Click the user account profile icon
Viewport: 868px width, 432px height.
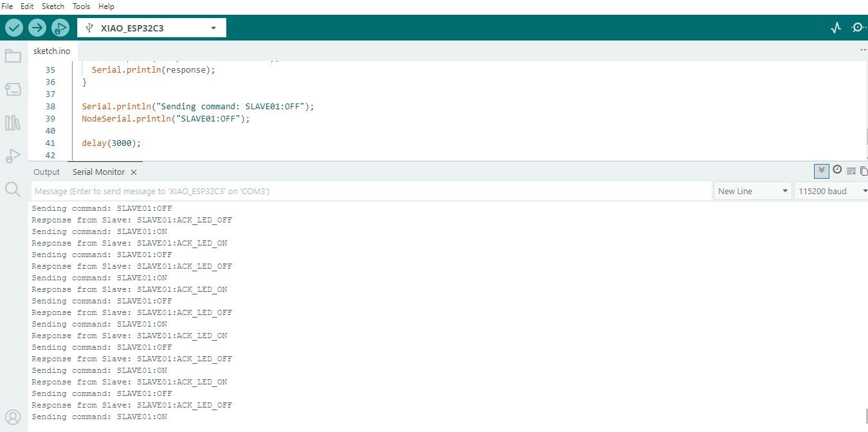pyautogui.click(x=13, y=417)
